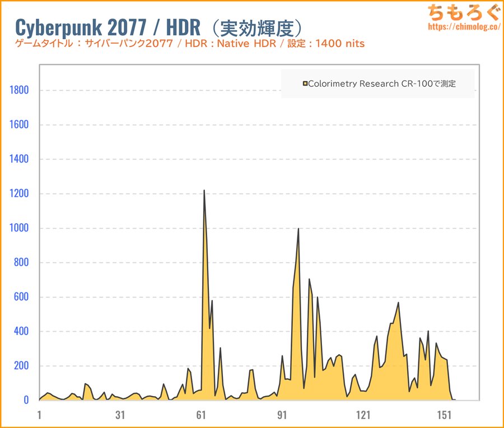The width and height of the screenshot is (504, 428).
Task: Click the y-axis label 1800
Action: tap(19, 90)
